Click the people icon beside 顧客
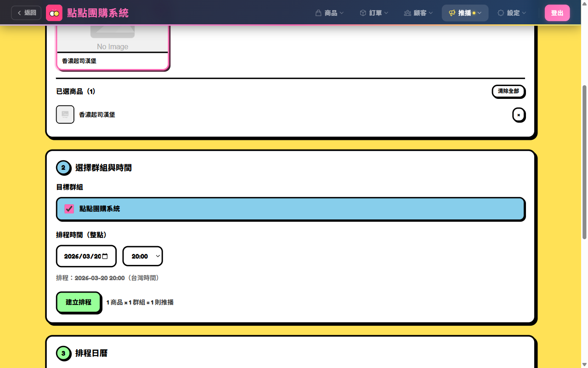The width and height of the screenshot is (588, 368). [407, 13]
